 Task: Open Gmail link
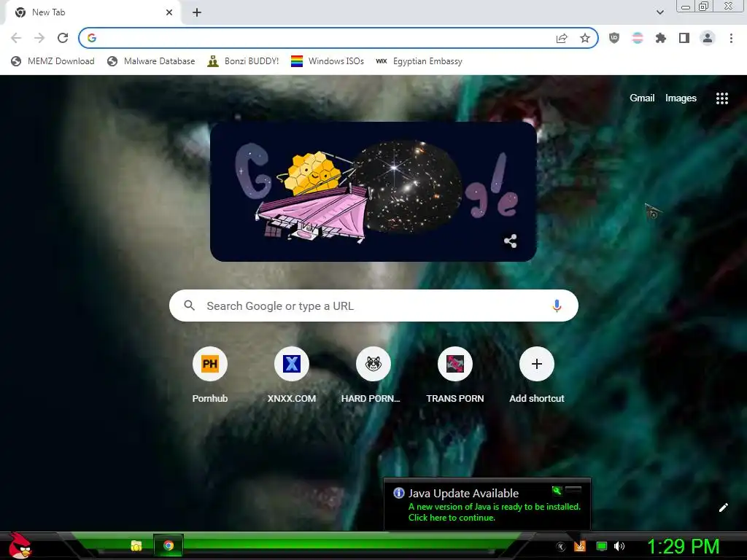[642, 98]
